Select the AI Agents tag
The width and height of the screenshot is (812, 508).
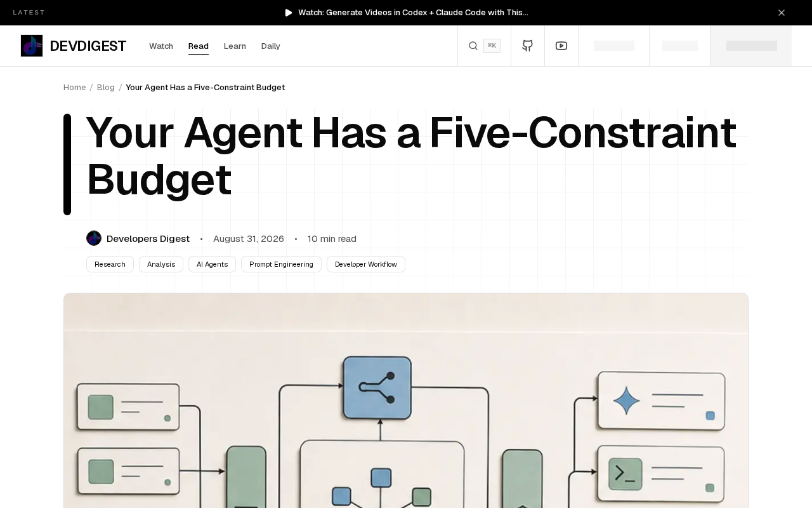[212, 264]
